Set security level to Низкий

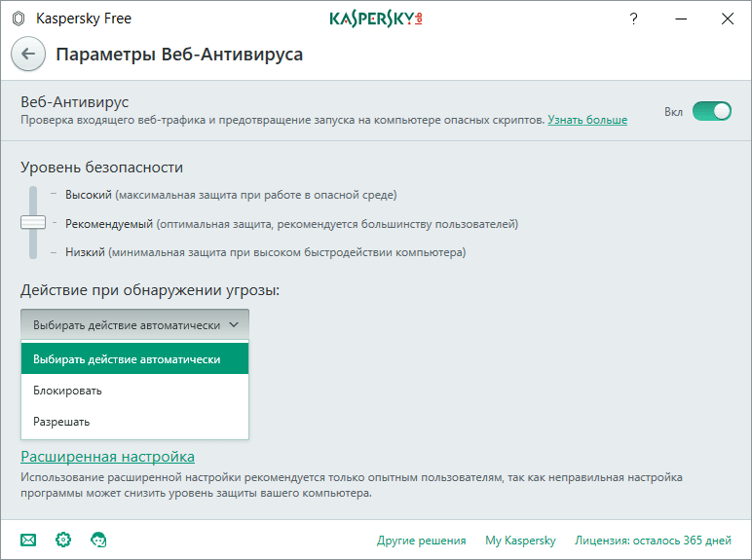tap(265, 252)
